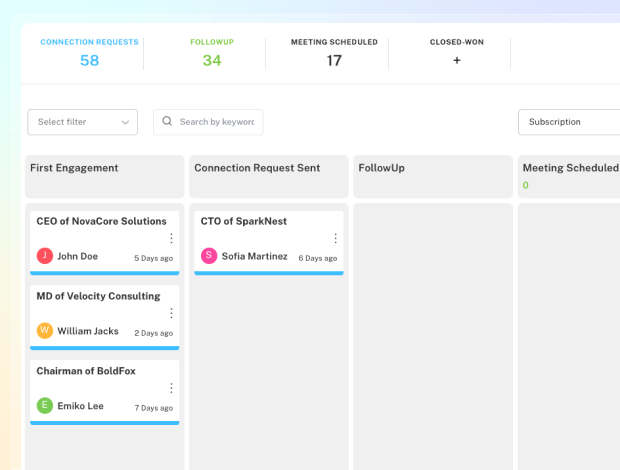This screenshot has width=620, height=470.
Task: Open the Select filter dropdown
Action: 83,122
